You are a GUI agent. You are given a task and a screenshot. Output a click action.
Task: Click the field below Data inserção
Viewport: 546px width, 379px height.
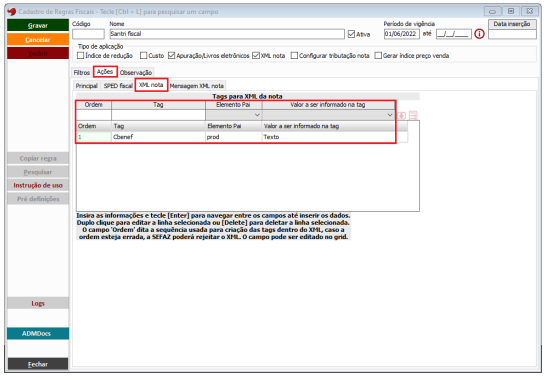click(x=512, y=34)
